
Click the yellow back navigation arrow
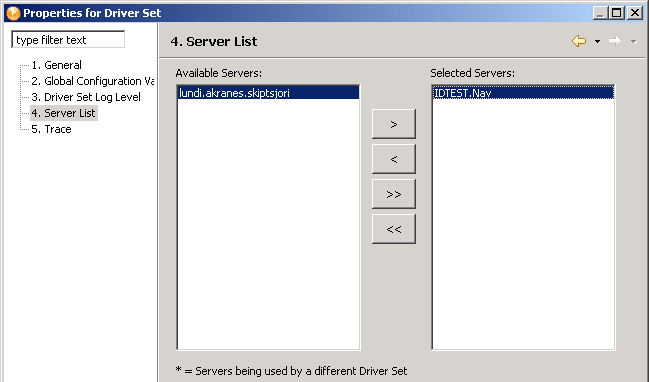click(579, 41)
